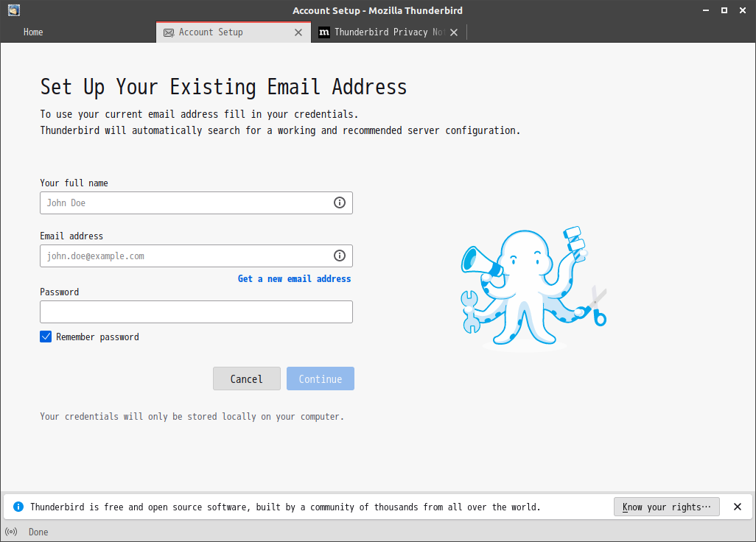Click the Done status text
Screen dimensions: 756x542
point(38,532)
